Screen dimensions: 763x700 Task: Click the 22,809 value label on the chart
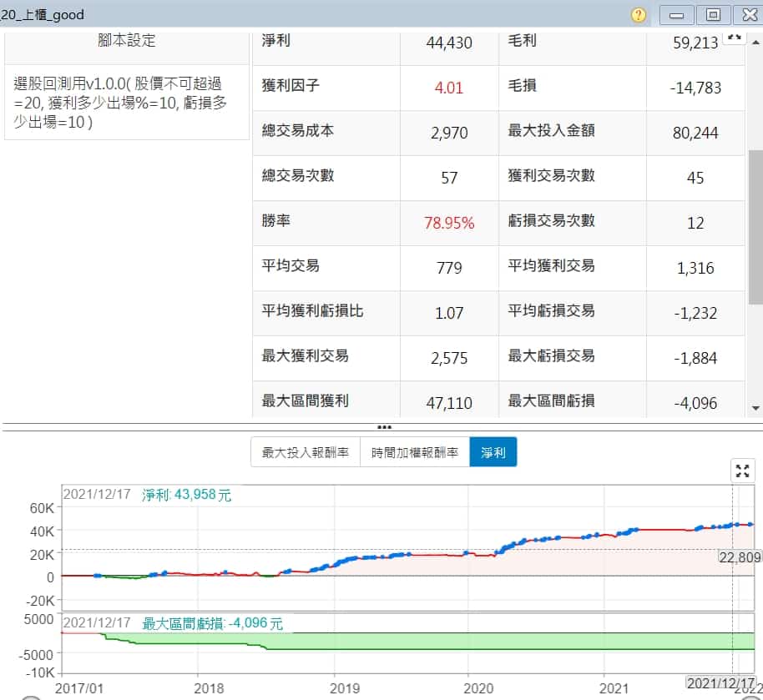[740, 556]
